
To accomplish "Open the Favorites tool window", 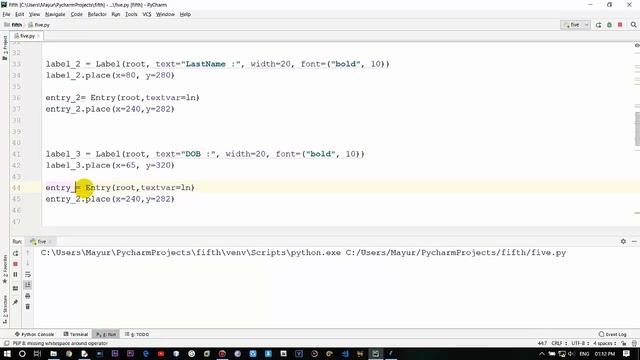I will (5, 269).
